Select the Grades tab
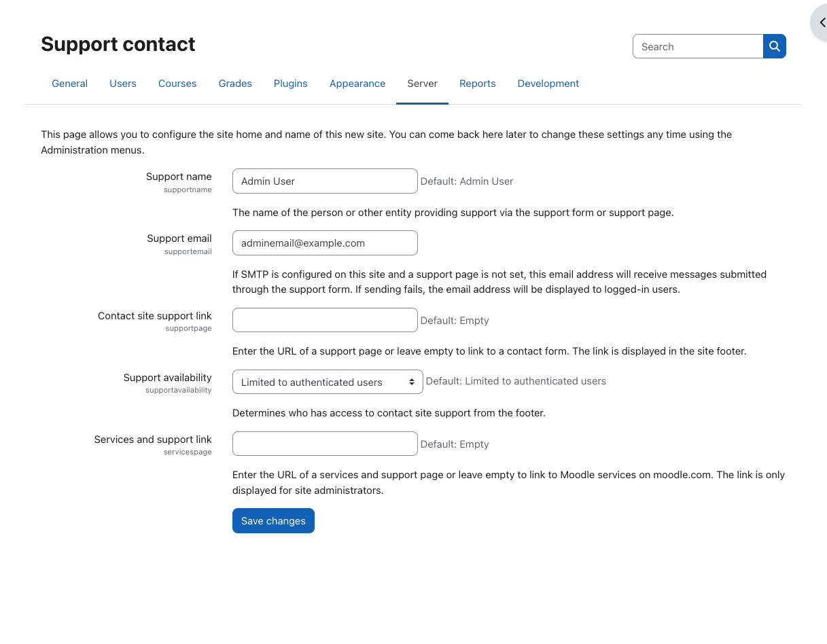 tap(235, 84)
